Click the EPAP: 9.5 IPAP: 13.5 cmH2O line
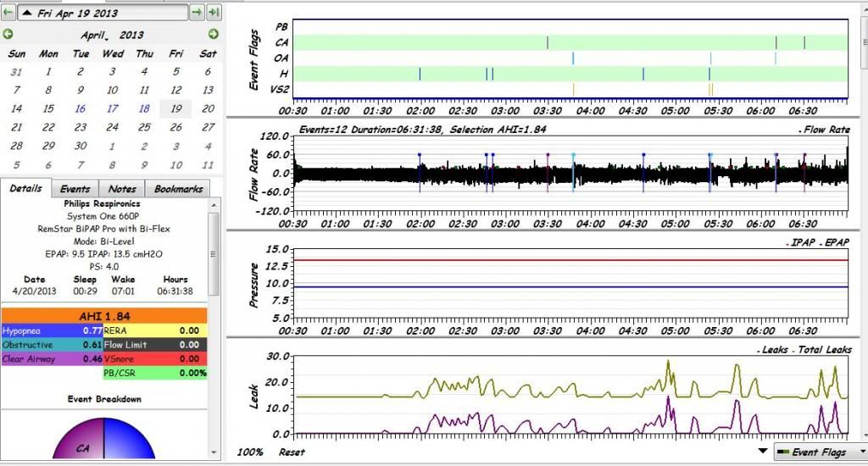The height and width of the screenshot is (466, 868). tap(104, 254)
